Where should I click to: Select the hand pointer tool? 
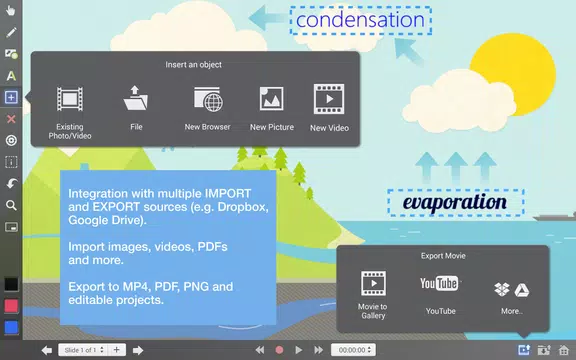click(x=11, y=10)
